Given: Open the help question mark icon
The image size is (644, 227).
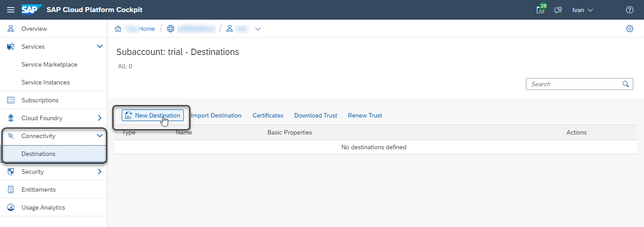Looking at the screenshot, I should pyautogui.click(x=630, y=10).
